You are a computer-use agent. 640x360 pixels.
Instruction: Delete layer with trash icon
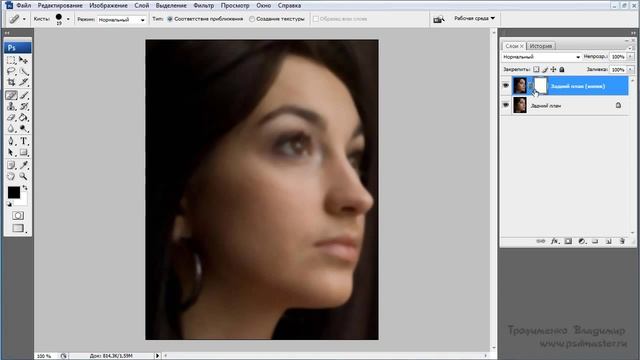622,241
